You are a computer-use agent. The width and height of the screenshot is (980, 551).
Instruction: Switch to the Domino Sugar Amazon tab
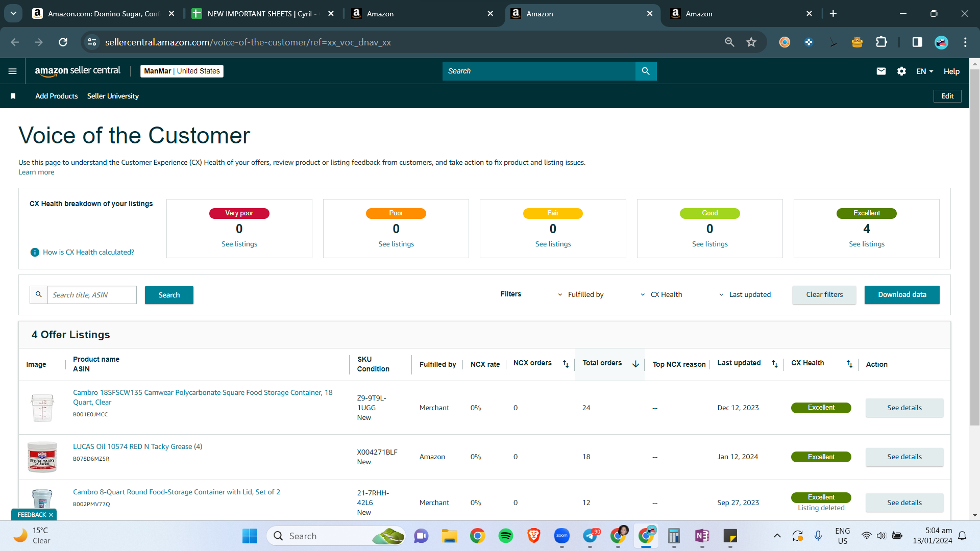coord(104,14)
